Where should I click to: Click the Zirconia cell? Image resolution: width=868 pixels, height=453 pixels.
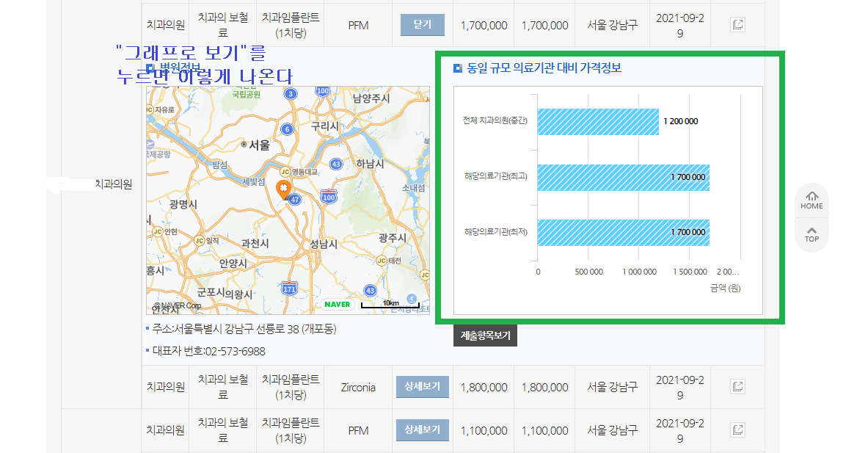point(358,387)
